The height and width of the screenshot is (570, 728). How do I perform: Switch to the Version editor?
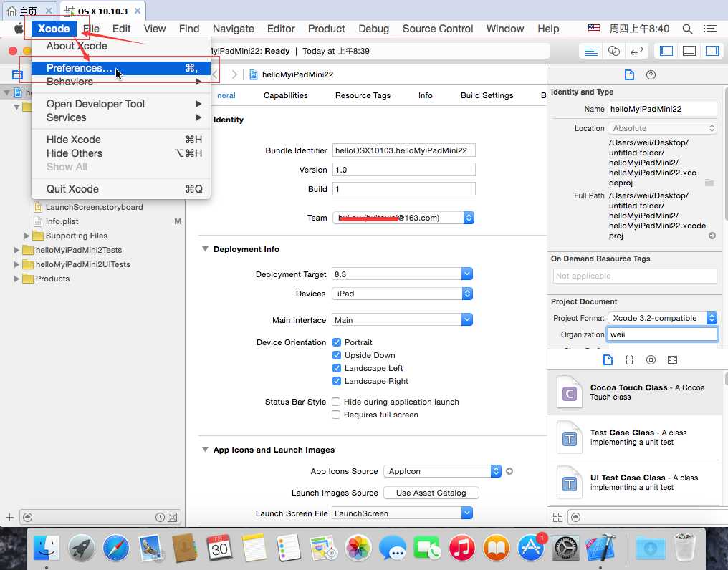pyautogui.click(x=637, y=51)
